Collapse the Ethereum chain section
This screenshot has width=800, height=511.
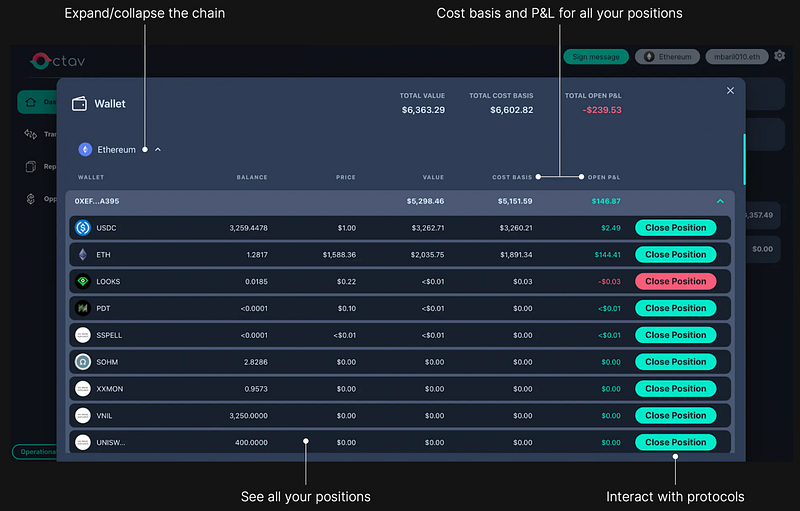[158, 150]
